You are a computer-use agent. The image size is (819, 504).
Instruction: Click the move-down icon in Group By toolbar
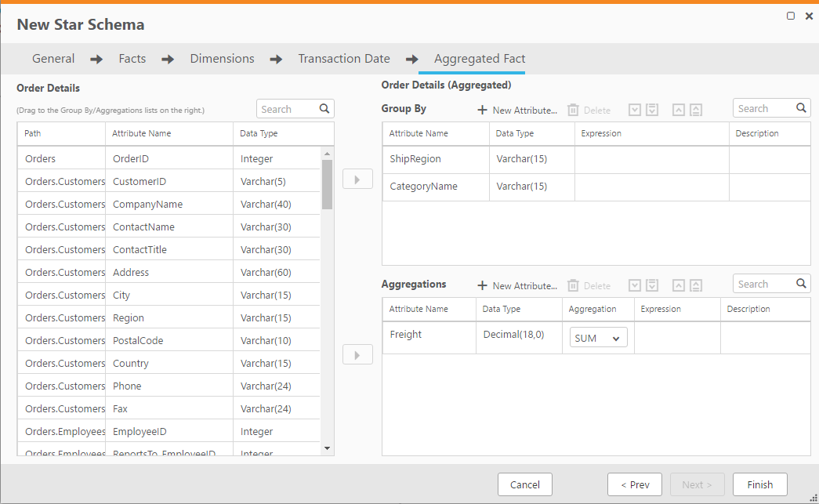[635, 110]
